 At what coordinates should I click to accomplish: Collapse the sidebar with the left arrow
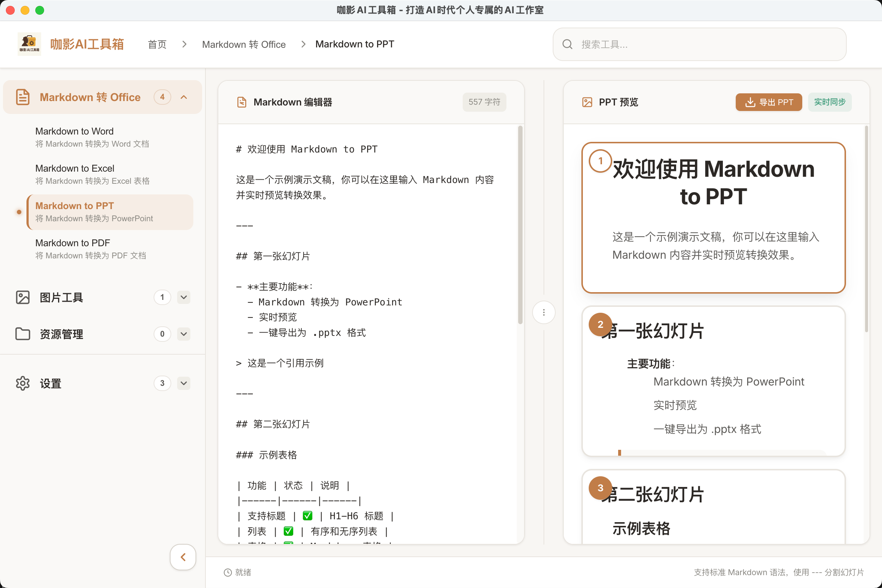(183, 557)
